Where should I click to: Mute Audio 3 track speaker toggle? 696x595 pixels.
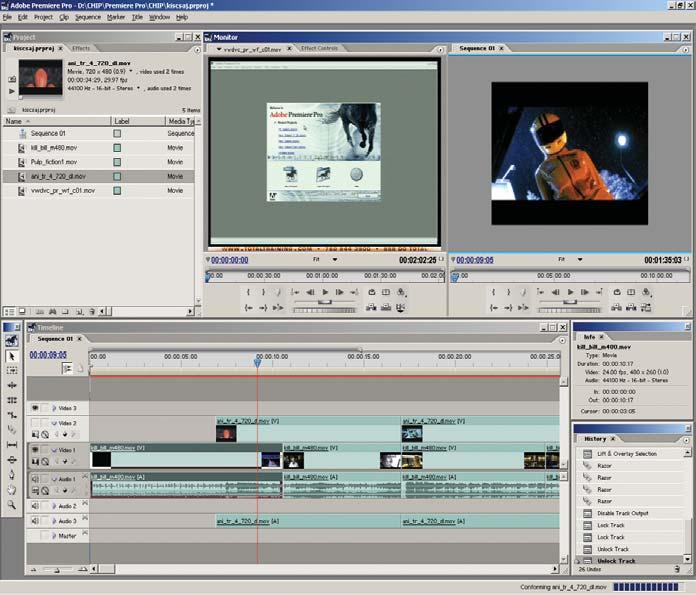click(x=35, y=521)
